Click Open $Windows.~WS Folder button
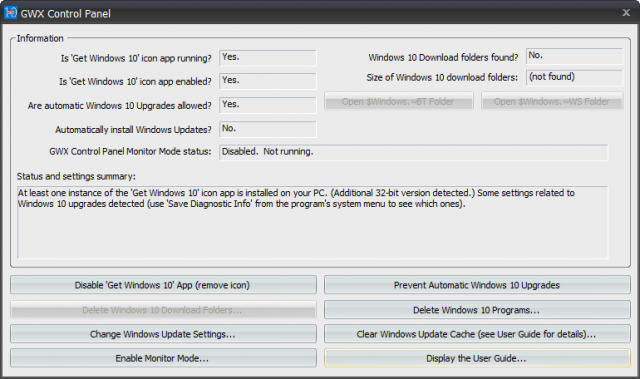Image resolution: width=640 pixels, height=379 pixels. click(552, 101)
